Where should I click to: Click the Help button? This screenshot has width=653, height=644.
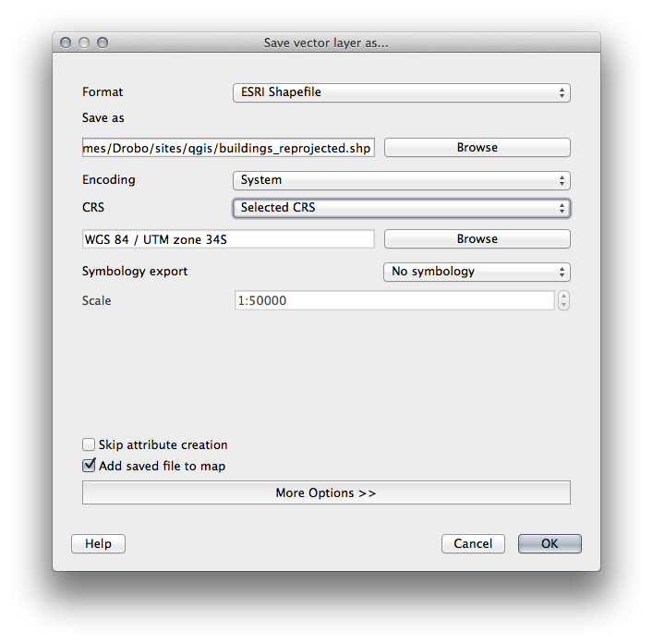point(98,544)
